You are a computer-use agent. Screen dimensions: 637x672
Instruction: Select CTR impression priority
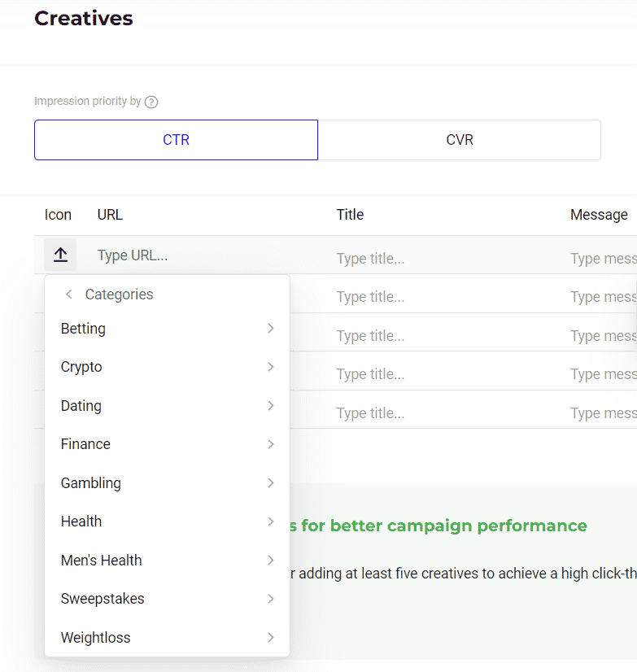(x=176, y=140)
